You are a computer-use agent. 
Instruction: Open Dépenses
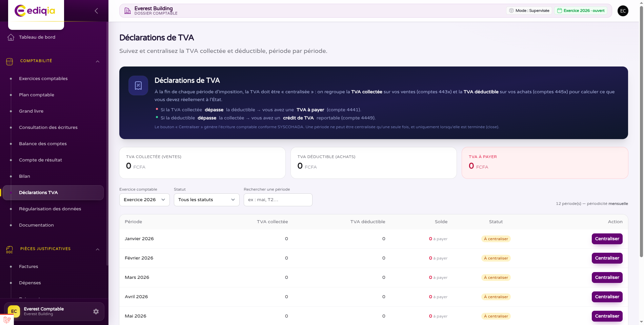click(x=30, y=283)
